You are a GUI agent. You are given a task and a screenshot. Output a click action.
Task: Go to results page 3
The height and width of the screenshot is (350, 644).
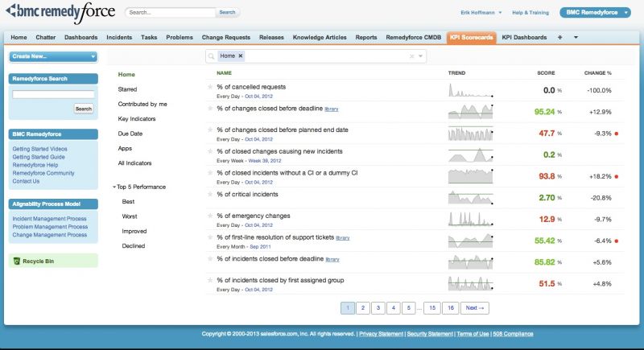point(378,307)
